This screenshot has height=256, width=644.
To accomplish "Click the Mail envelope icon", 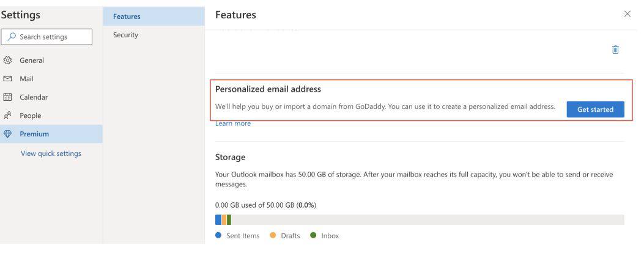I will pyautogui.click(x=7, y=79).
